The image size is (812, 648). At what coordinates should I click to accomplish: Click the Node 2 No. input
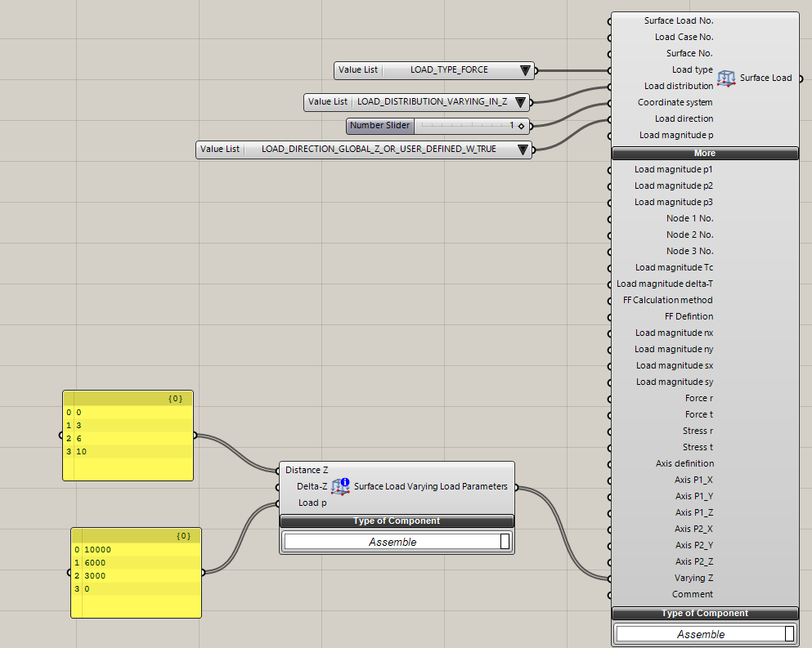690,235
